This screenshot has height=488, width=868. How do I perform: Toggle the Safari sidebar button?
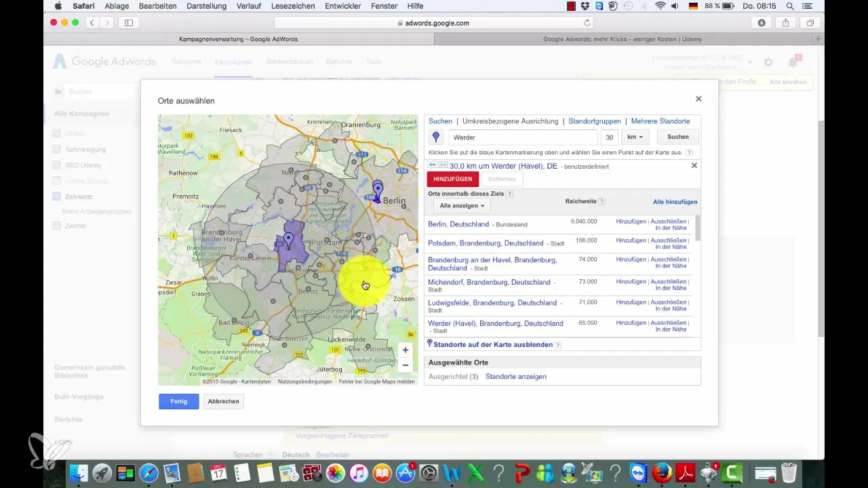[128, 22]
